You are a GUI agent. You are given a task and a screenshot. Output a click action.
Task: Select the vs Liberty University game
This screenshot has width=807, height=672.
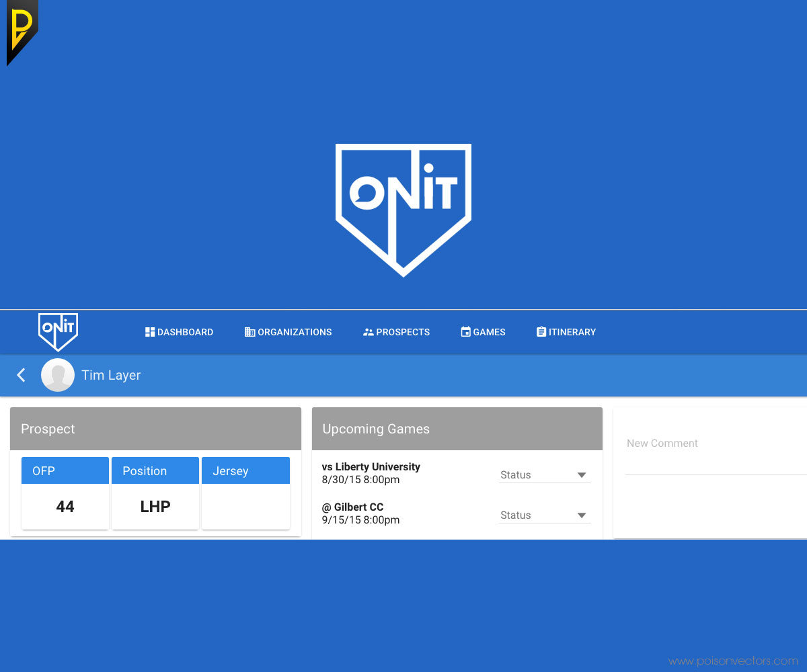371,467
